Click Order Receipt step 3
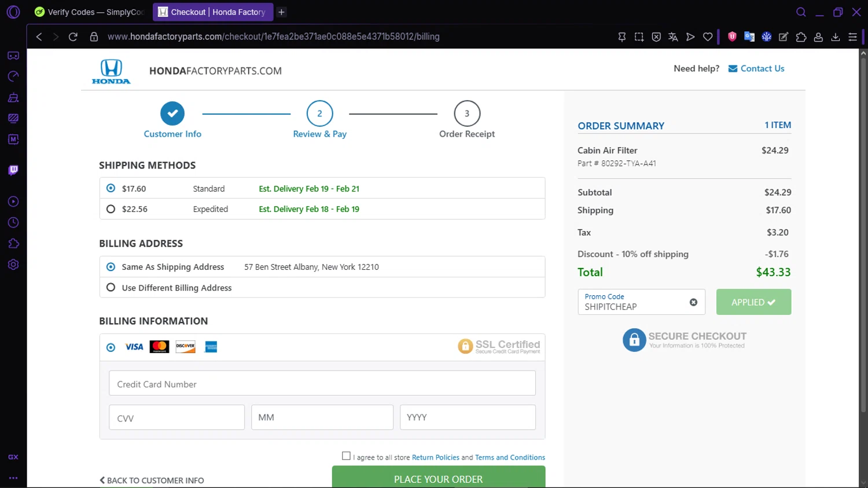The height and width of the screenshot is (488, 868). [467, 120]
